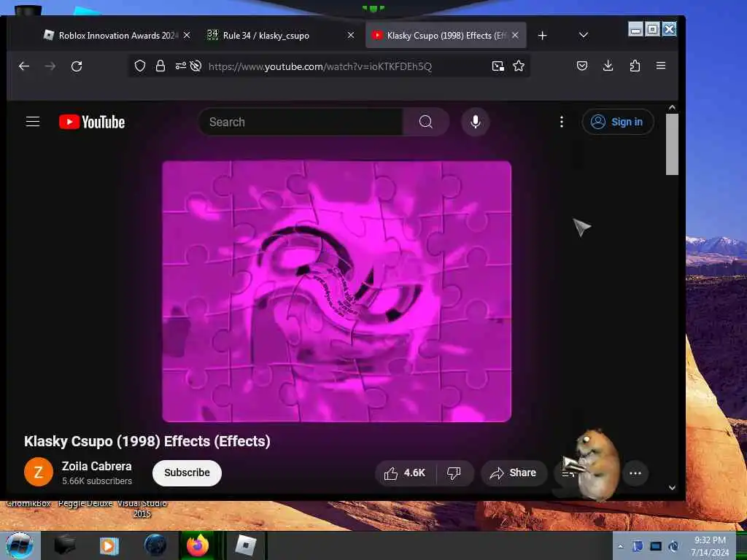Search with voice microphone button
Viewport: 747px width, 560px height.
(476, 122)
